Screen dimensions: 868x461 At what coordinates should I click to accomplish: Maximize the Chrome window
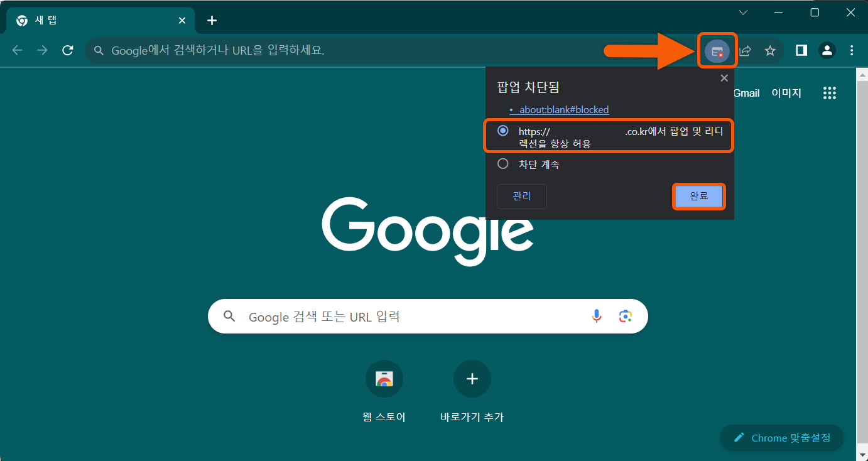(x=815, y=13)
